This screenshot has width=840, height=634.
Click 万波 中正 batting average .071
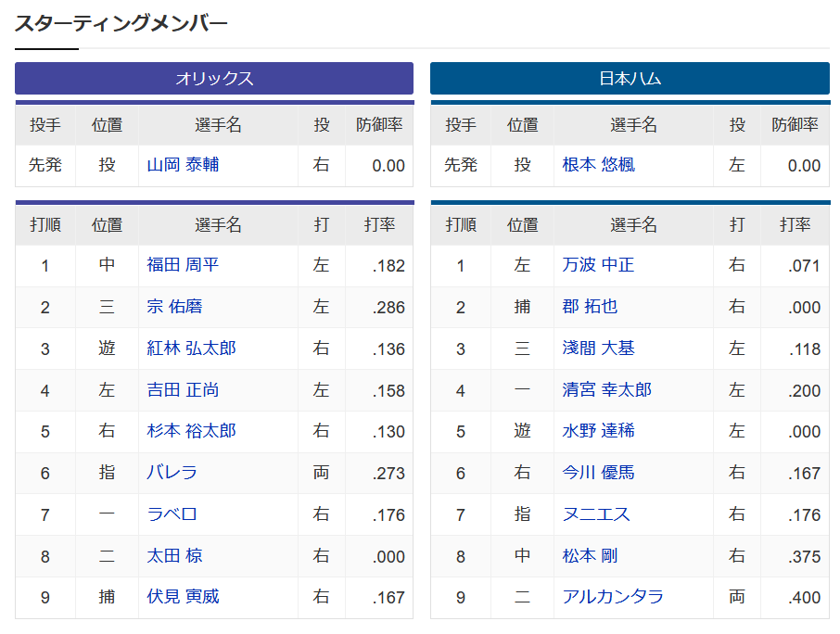804,266
